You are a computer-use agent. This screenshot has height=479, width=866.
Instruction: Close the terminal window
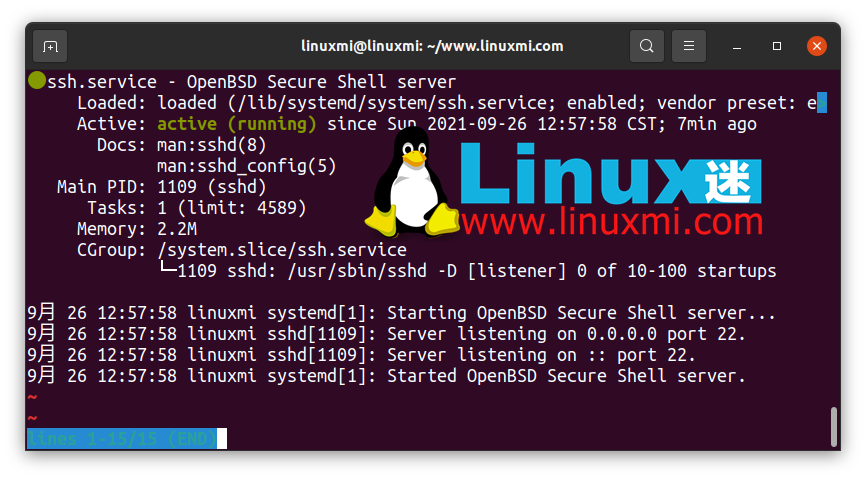(816, 46)
